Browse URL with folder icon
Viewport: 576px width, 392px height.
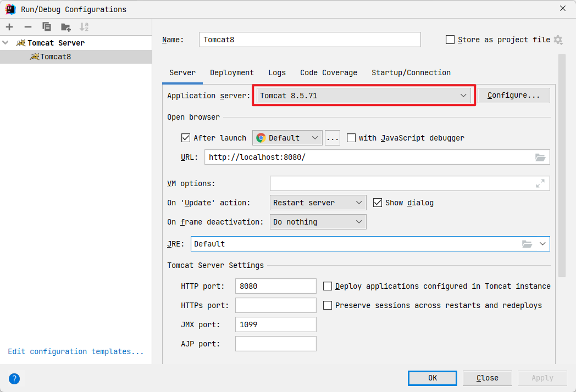click(540, 158)
